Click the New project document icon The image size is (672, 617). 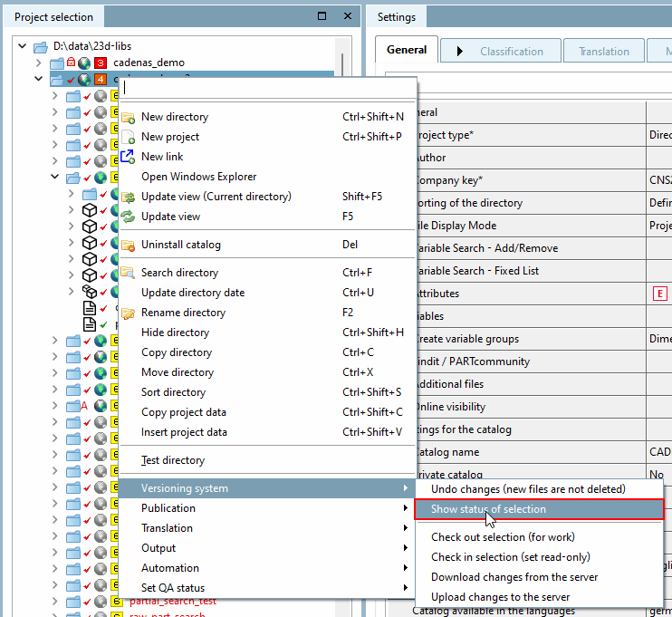pyautogui.click(x=128, y=137)
